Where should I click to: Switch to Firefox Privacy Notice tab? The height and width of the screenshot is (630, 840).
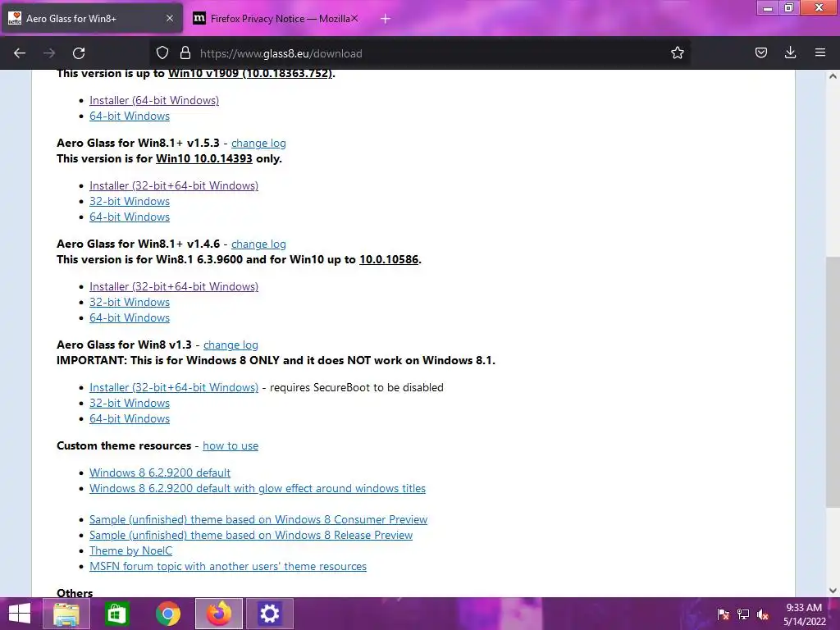[276, 18]
